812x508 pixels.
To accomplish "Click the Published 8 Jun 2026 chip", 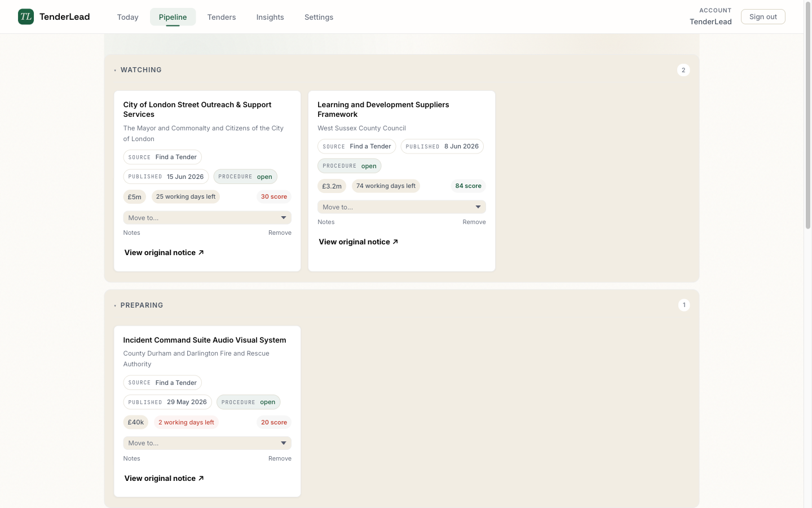I will (x=442, y=146).
